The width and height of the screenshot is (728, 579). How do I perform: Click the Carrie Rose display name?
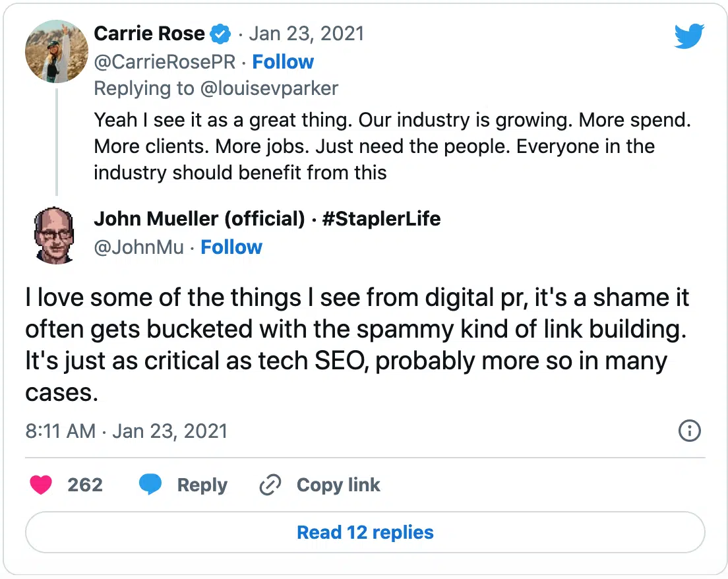[150, 34]
